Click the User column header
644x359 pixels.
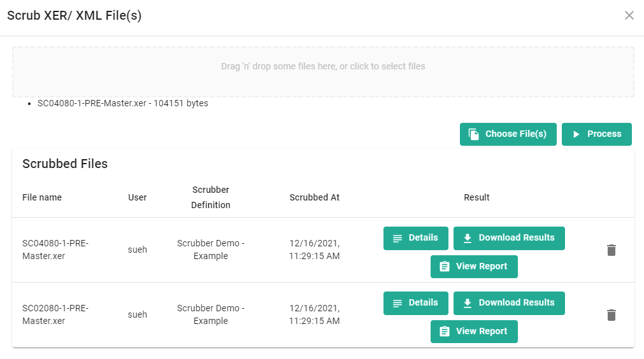(x=138, y=197)
